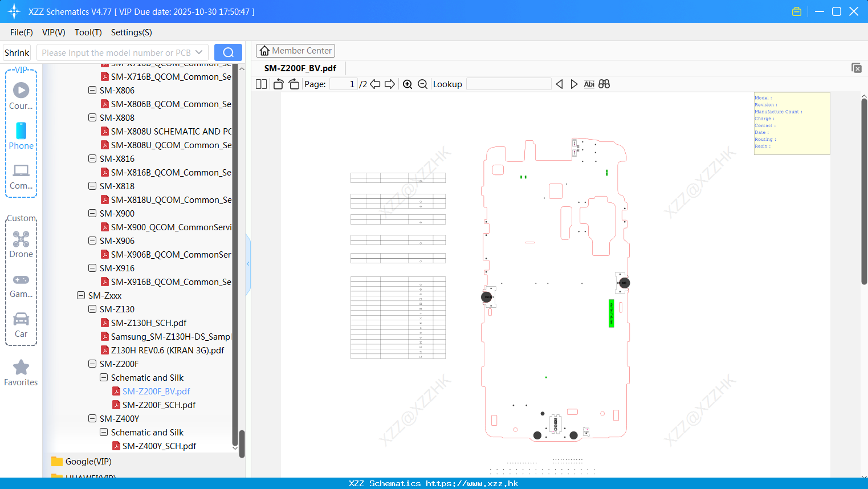This screenshot has width=868, height=489.
Task: Click the VIP gift icon in title bar
Action: 797,11
